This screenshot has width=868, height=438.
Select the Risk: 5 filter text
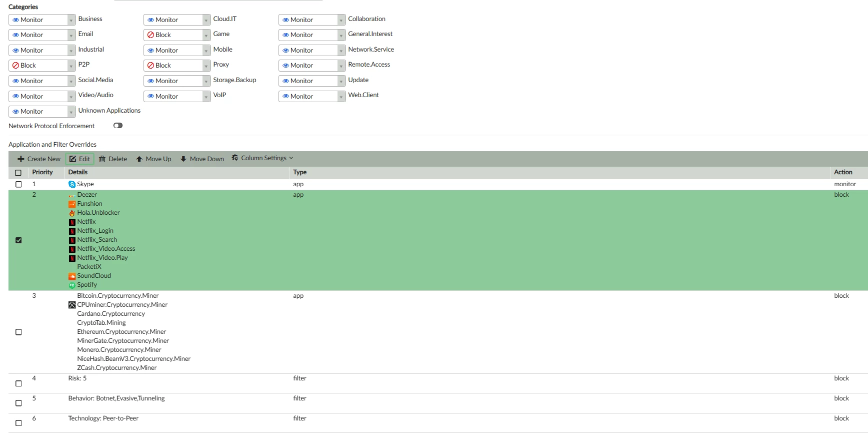(x=77, y=378)
